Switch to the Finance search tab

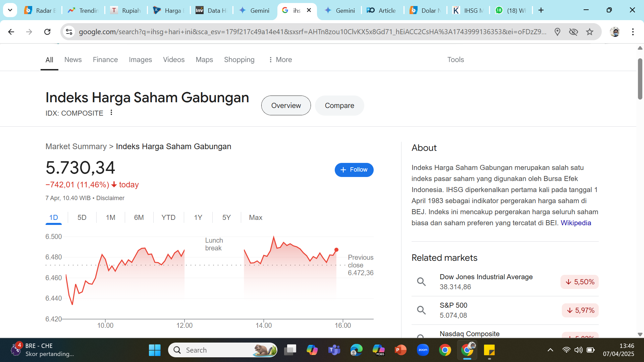105,60
